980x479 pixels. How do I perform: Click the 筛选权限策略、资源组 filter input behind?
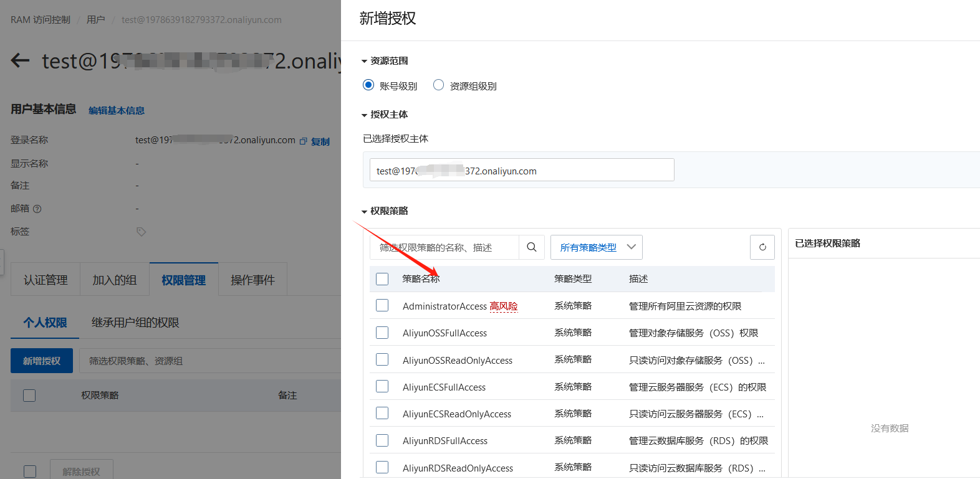coord(210,361)
